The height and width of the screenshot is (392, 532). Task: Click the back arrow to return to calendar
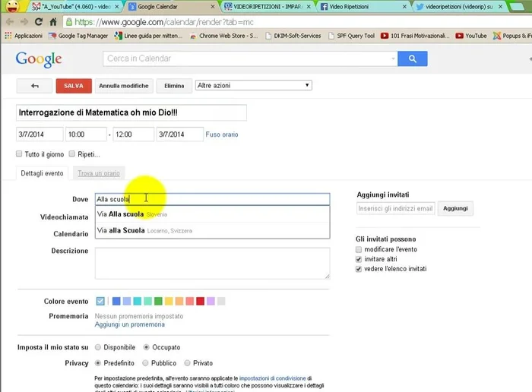(x=34, y=86)
